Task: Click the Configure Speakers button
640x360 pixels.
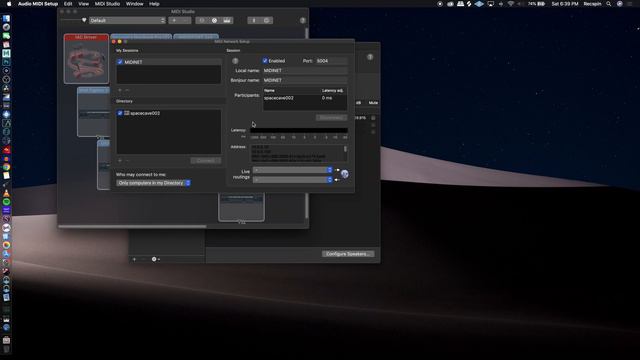Action: click(348, 254)
